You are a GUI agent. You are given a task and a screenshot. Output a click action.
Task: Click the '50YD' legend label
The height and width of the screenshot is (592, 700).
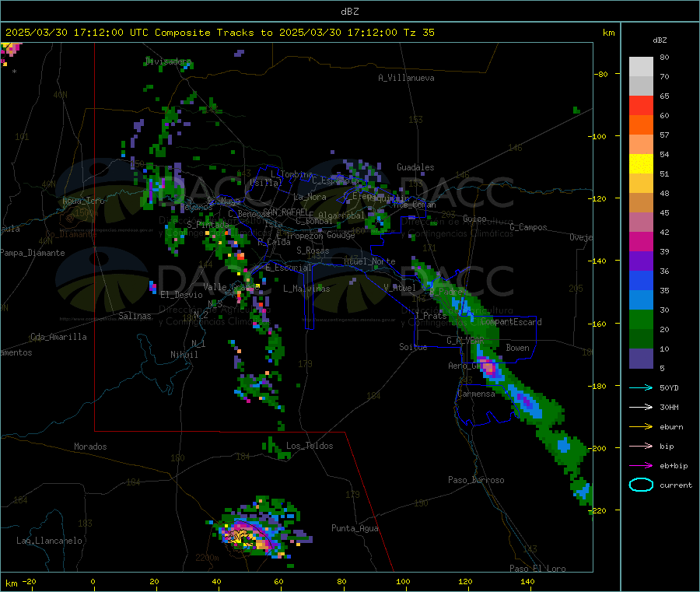[669, 388]
